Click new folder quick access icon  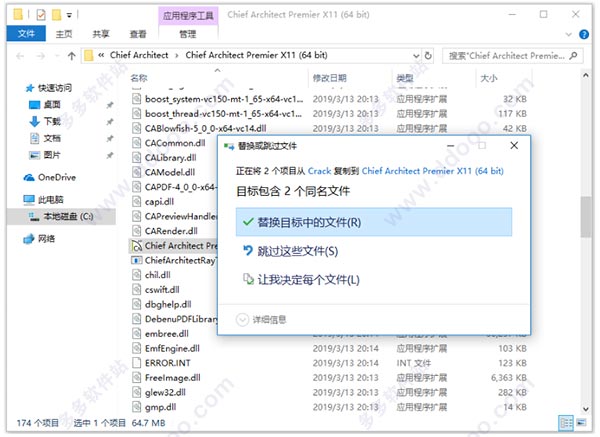(56, 15)
